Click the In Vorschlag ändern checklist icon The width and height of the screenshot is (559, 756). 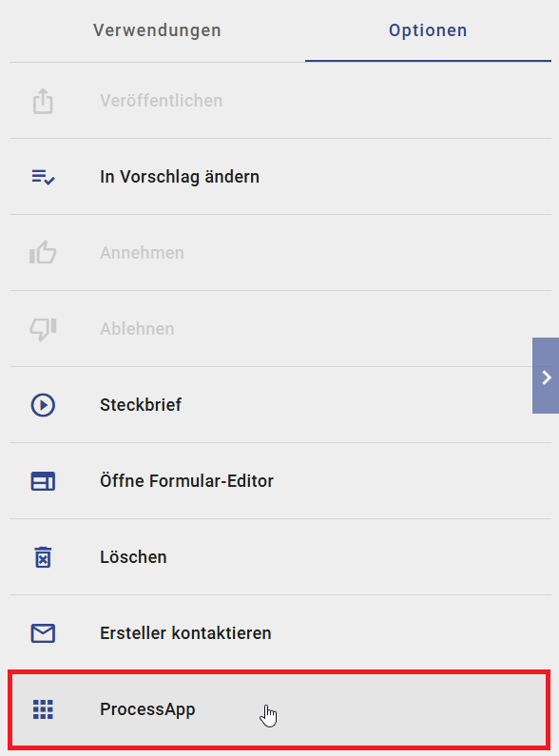[x=44, y=177]
